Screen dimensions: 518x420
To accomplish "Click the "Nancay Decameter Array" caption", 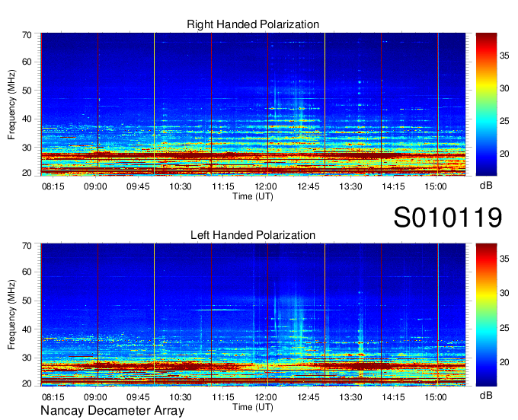I will [112, 410].
